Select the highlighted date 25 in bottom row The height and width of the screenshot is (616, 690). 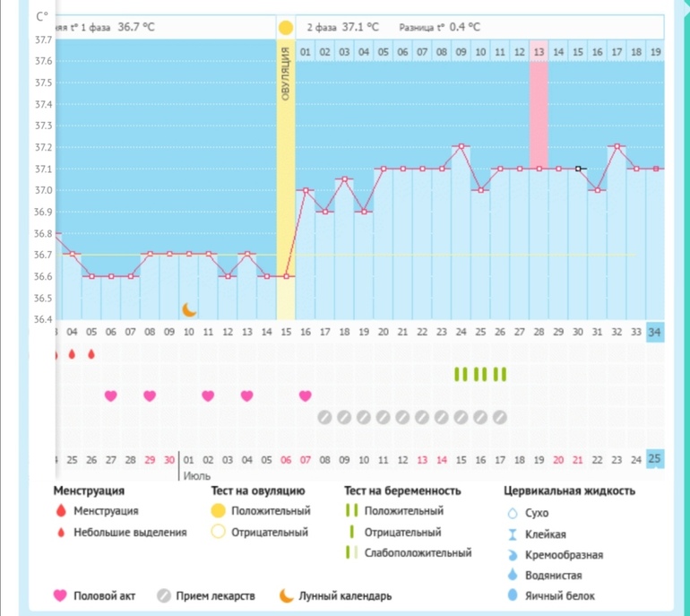coord(655,460)
